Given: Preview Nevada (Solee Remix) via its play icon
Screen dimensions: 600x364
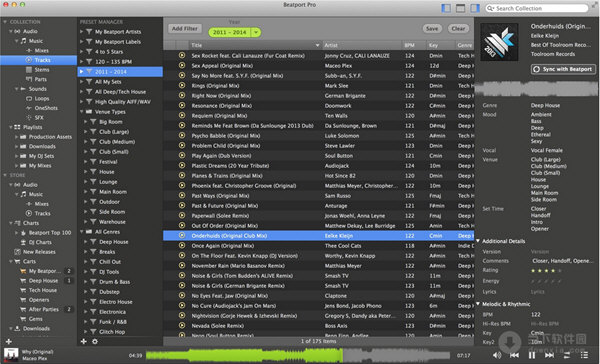Looking at the screenshot, I should (x=182, y=326).
